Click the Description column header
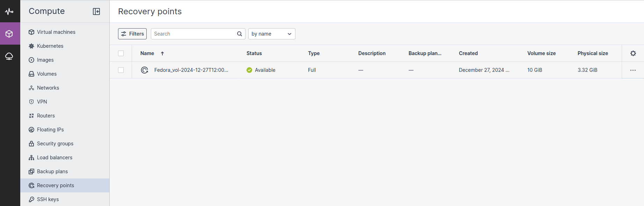 click(372, 53)
